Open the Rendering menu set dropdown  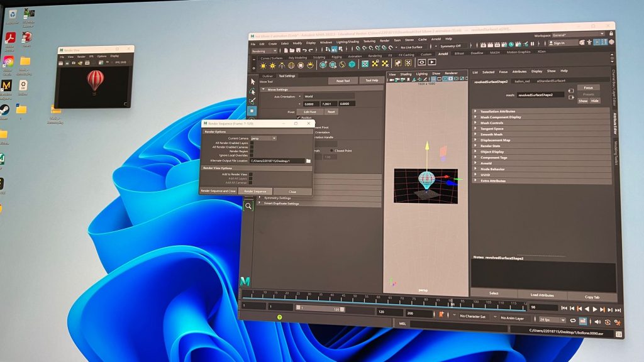pyautogui.click(x=264, y=52)
